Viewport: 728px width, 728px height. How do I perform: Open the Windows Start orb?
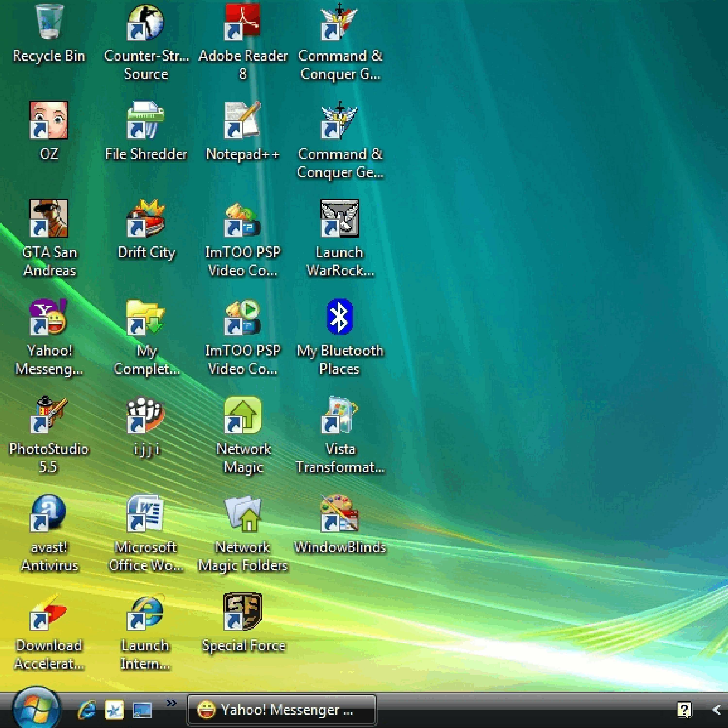[37, 709]
